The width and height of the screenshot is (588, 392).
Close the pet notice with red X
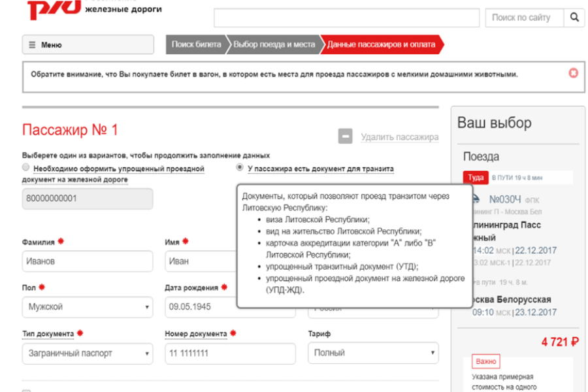point(573,73)
